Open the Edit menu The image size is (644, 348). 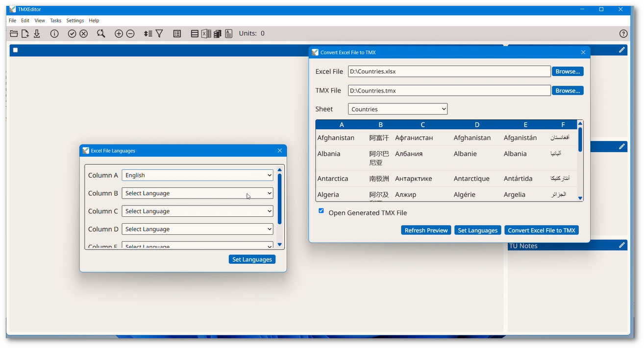pos(25,21)
